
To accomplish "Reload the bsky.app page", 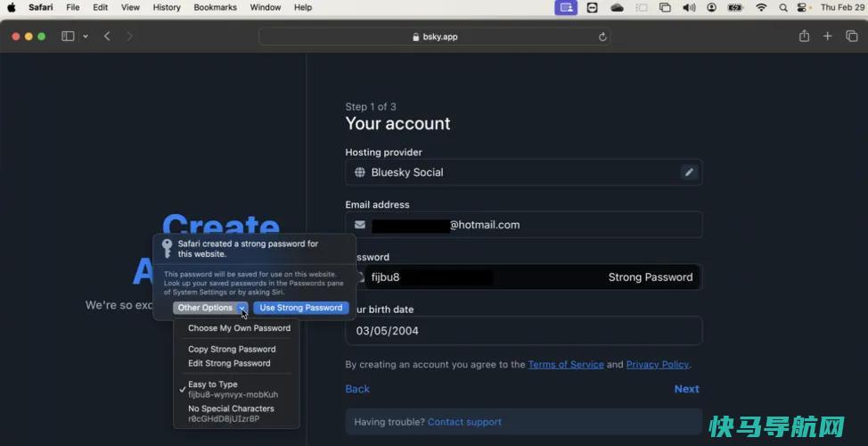I will click(x=602, y=37).
